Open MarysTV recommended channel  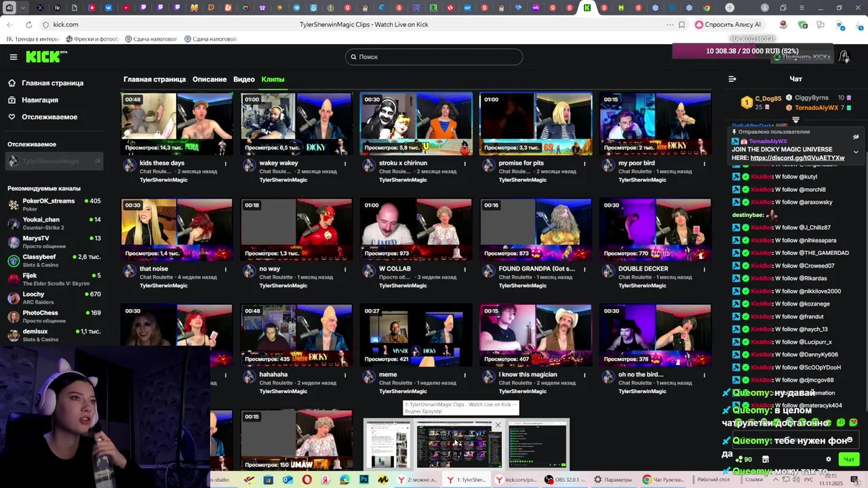click(x=54, y=241)
